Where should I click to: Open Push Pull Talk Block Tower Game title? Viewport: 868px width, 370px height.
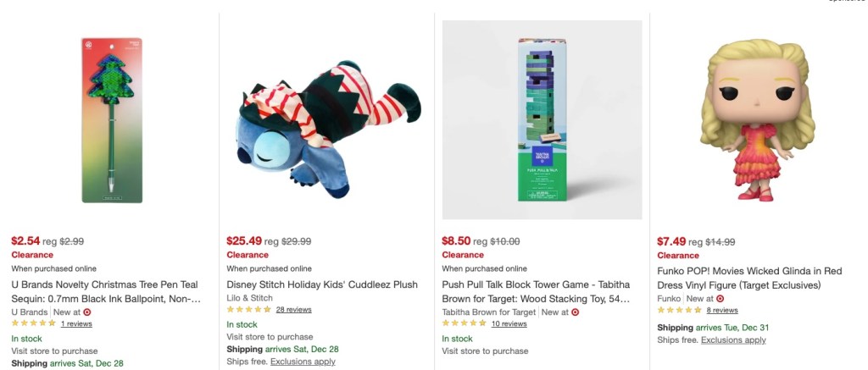pos(536,291)
